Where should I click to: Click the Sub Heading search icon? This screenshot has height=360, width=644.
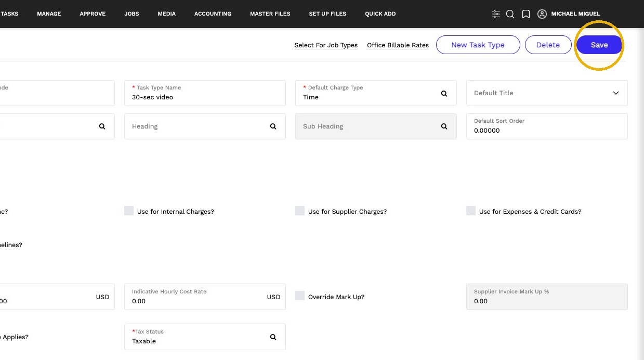(x=444, y=126)
